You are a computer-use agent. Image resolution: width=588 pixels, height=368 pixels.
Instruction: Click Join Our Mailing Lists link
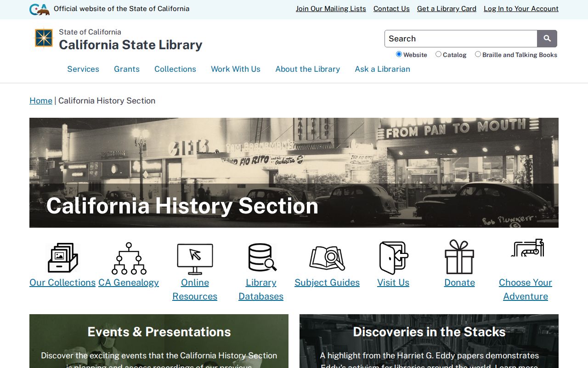pyautogui.click(x=331, y=9)
